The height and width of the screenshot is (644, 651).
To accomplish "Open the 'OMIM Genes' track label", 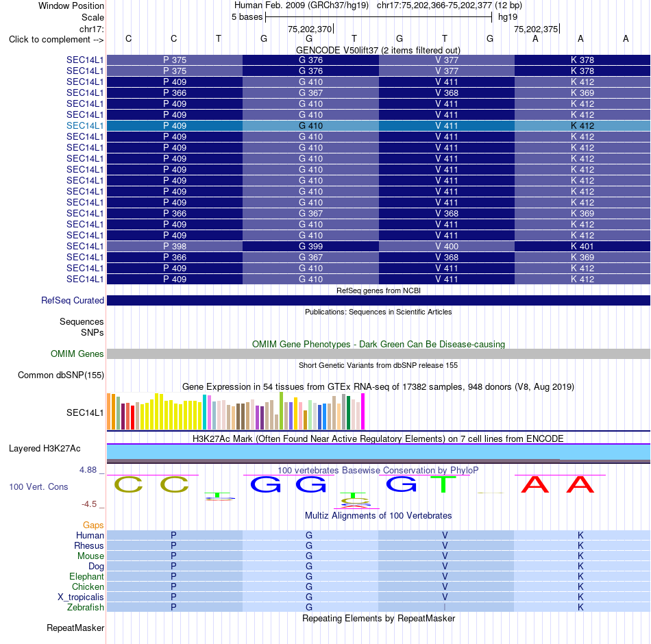I will 77,354.
